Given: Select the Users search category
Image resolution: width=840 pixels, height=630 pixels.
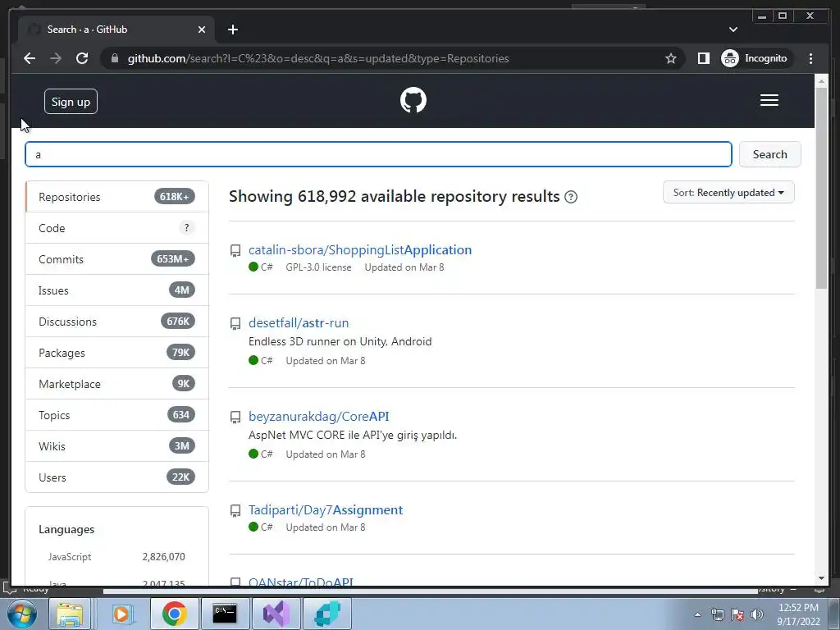Looking at the screenshot, I should (116, 477).
